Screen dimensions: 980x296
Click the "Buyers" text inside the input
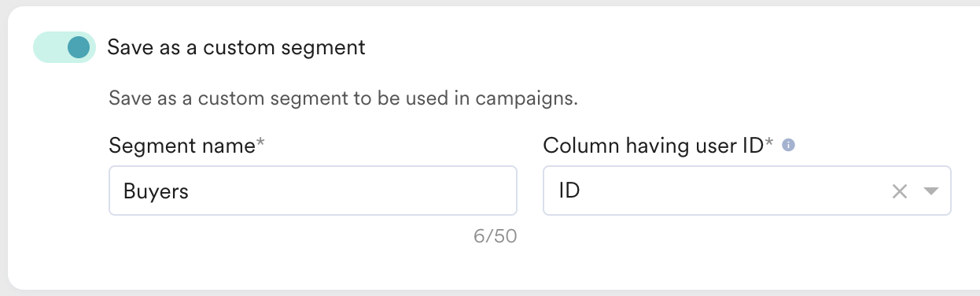[156, 191]
